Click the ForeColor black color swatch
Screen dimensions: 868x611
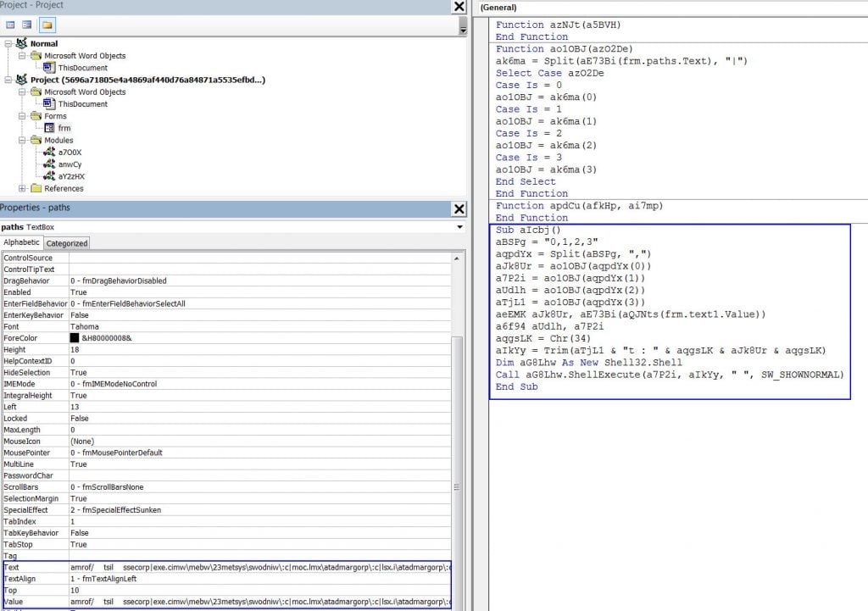click(75, 338)
